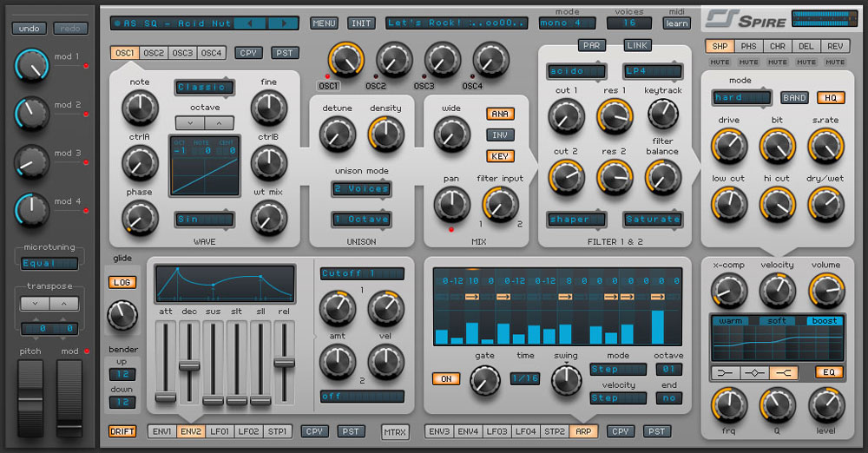868x453 pixels.
Task: Click the envelope rel slider
Action: [x=284, y=363]
